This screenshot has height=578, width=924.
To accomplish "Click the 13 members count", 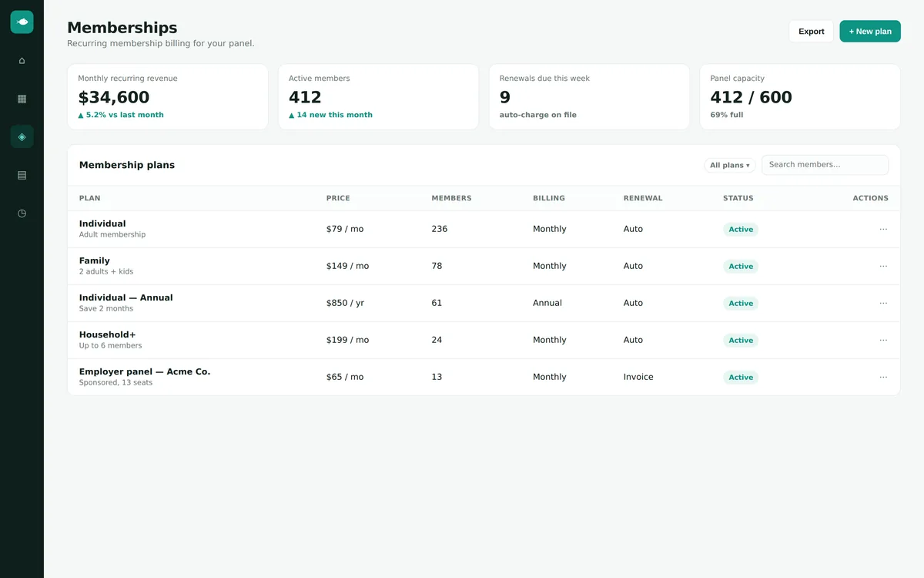I will tap(437, 377).
